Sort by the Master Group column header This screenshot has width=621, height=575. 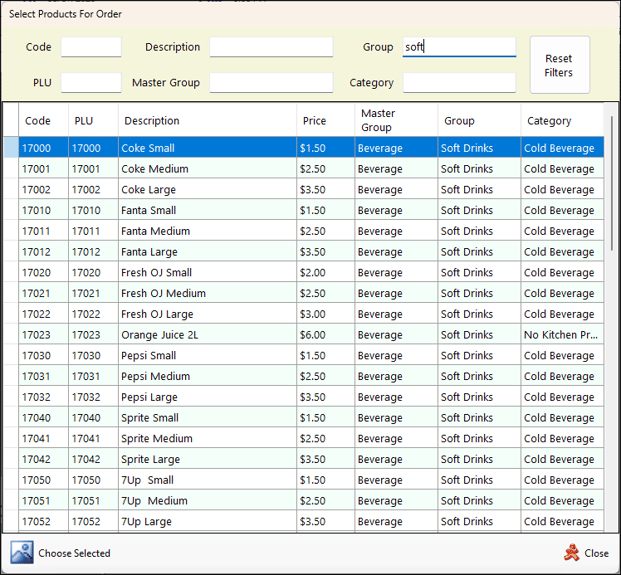[x=396, y=120]
